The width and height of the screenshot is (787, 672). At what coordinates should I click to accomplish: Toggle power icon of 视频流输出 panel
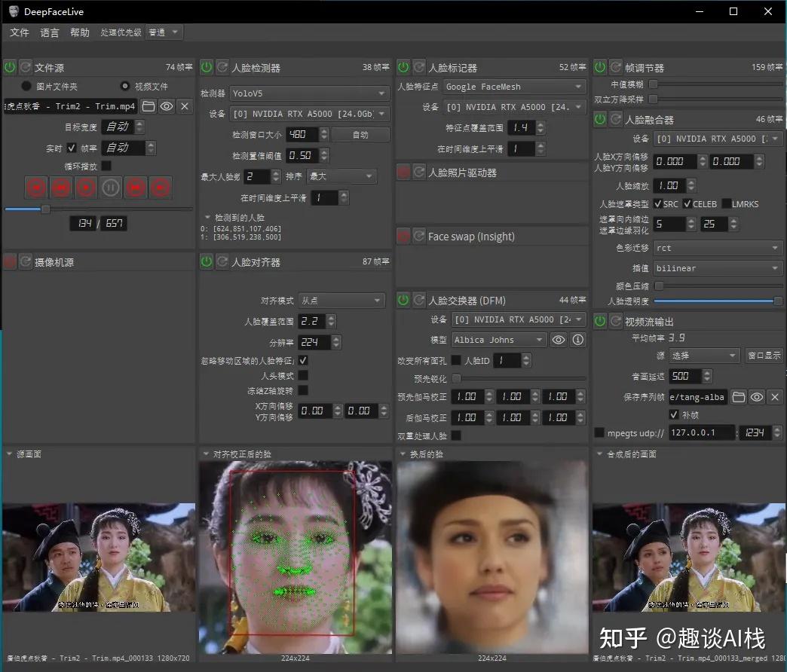600,322
